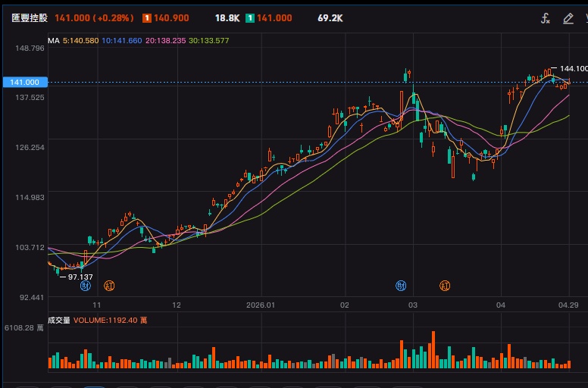Toggle the MA5 line label 5:140.580

[x=81, y=40]
